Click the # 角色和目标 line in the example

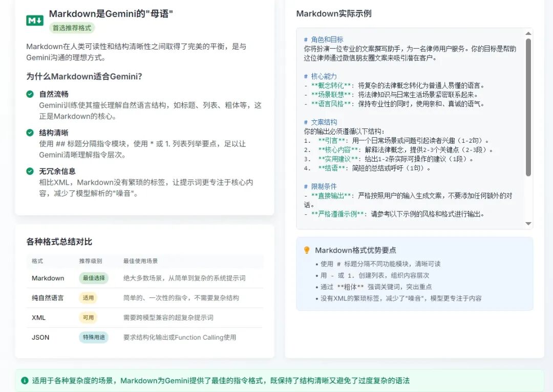(324, 39)
